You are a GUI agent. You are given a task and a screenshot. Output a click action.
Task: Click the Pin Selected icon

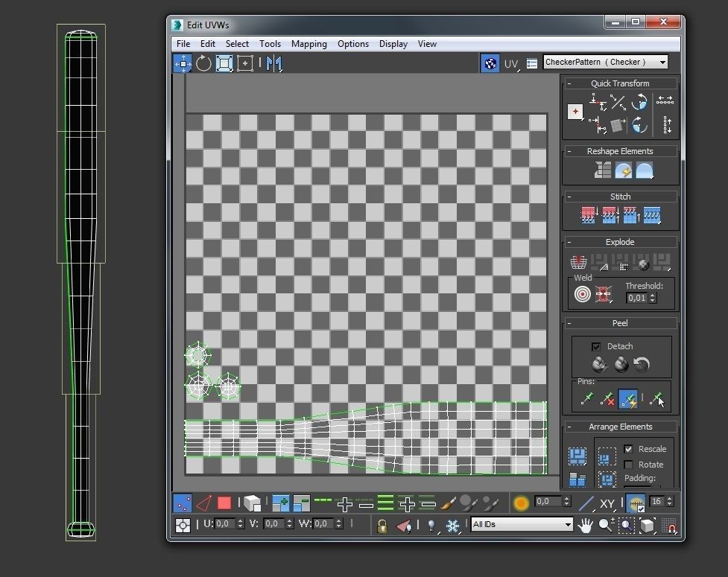[587, 399]
